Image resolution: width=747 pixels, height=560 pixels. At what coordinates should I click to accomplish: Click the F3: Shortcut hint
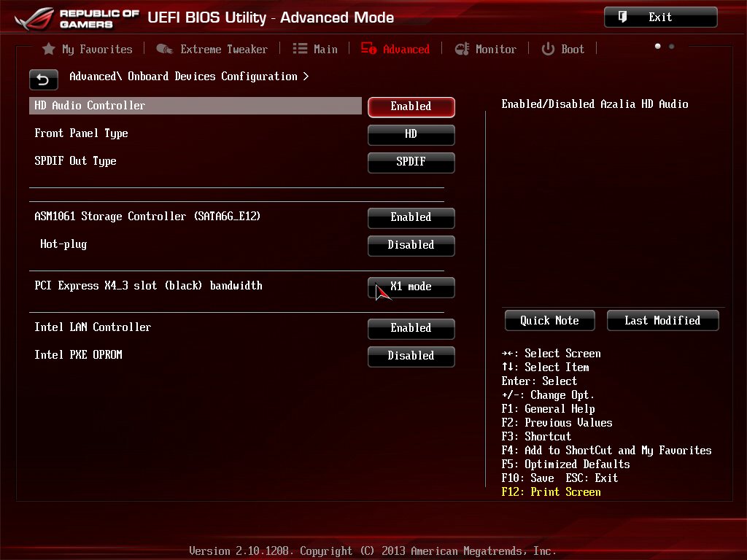[x=536, y=437]
